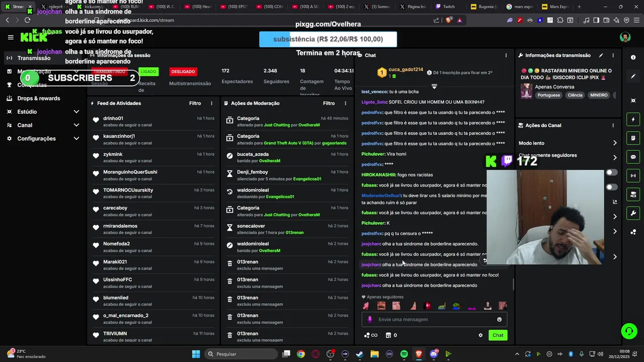The image size is (644, 362).
Task: Click Apenas Conversa category link
Action: 553,87
